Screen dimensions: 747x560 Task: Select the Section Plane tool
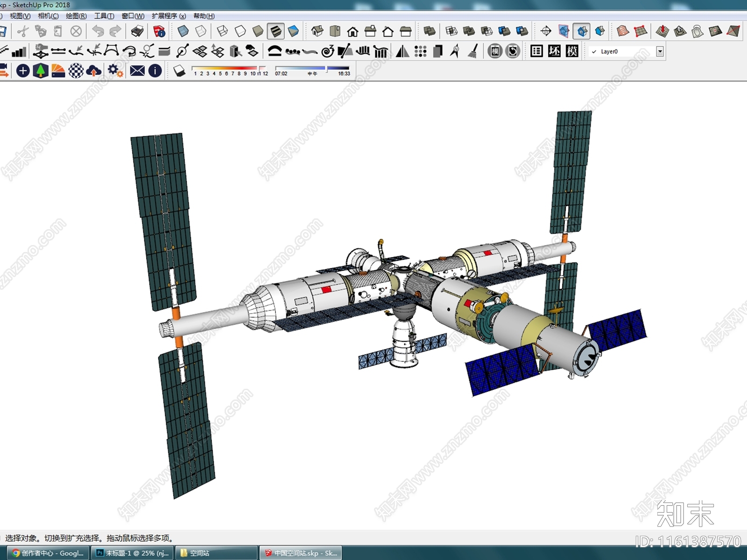tap(546, 32)
